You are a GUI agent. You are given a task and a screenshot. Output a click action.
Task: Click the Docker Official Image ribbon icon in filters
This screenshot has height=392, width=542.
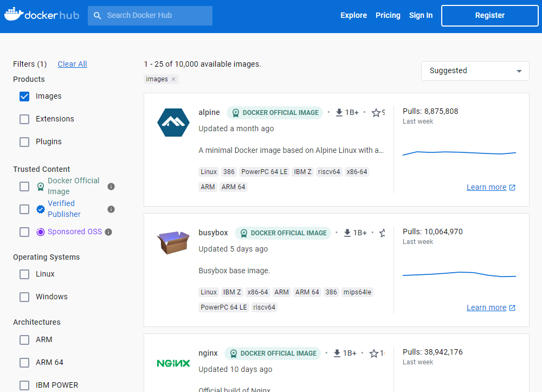(x=41, y=187)
